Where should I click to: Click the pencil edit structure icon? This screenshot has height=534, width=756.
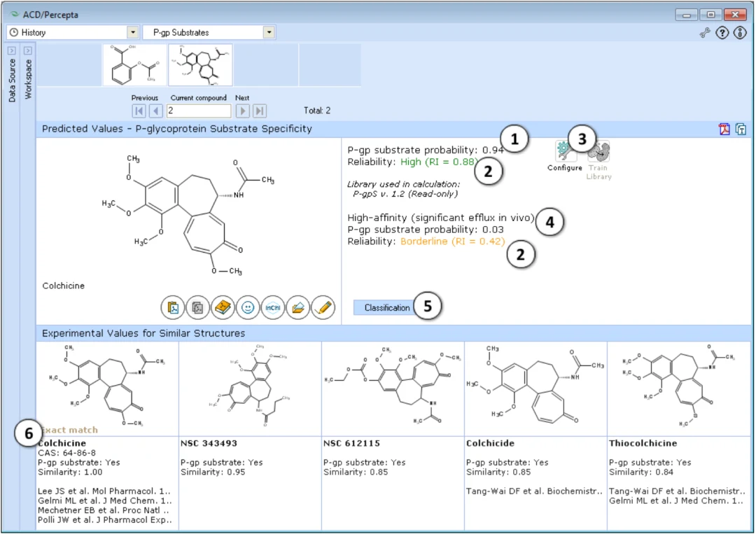tap(323, 307)
